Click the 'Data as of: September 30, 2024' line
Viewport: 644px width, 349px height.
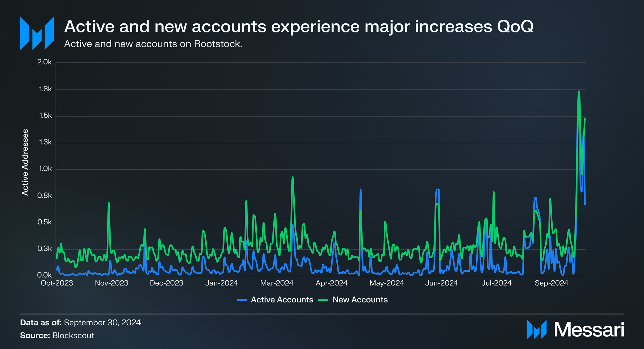[80, 323]
